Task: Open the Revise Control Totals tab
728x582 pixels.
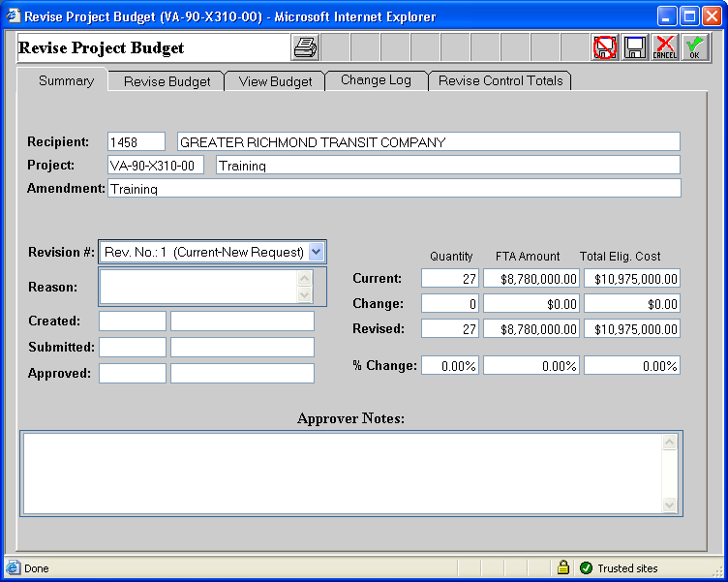Action: 500,80
